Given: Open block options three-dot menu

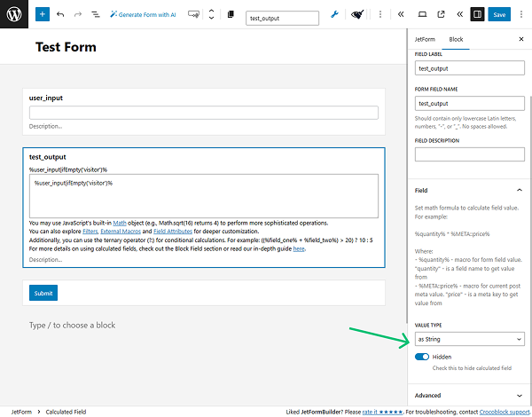Looking at the screenshot, I should (380, 14).
